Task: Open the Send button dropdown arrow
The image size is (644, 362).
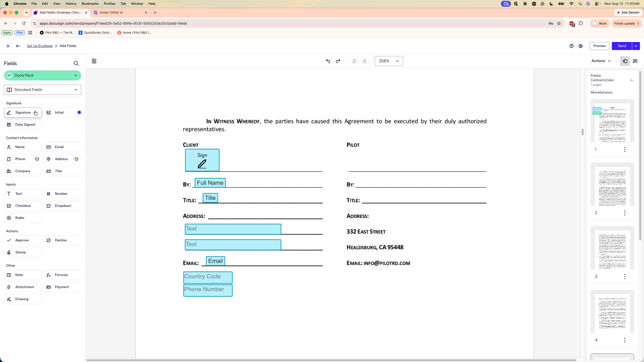Action: click(636, 46)
